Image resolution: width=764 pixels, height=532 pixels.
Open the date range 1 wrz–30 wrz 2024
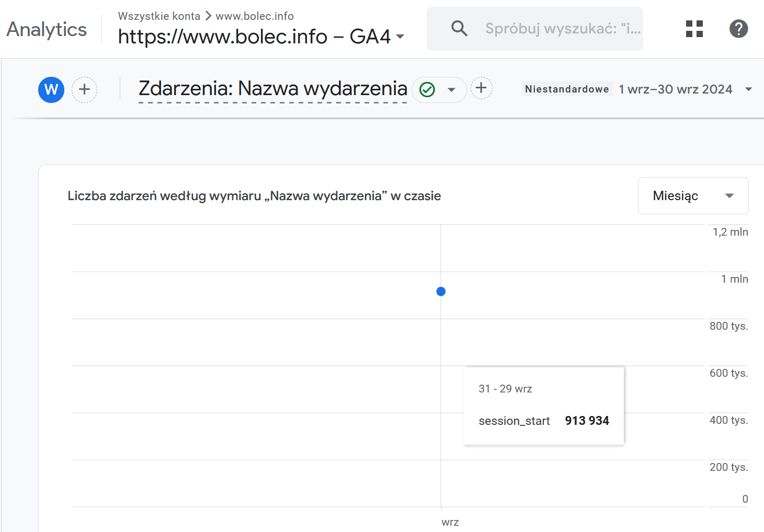point(675,89)
